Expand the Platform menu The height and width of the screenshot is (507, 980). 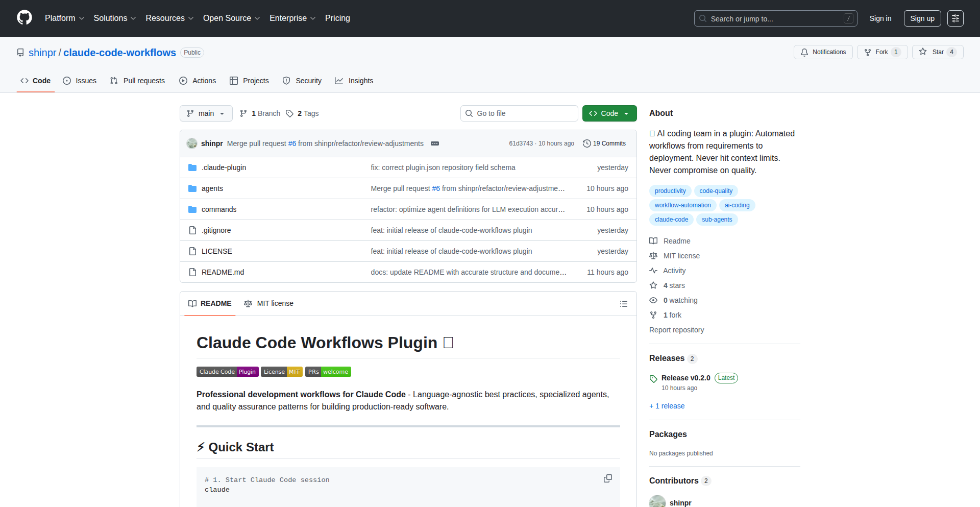point(64,18)
